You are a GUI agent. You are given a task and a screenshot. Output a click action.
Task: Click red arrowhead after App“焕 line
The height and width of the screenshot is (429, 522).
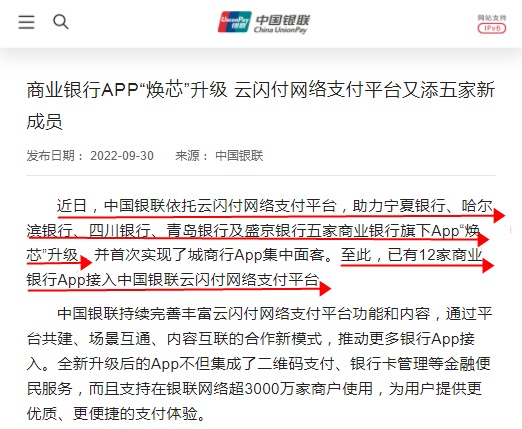pos(483,239)
